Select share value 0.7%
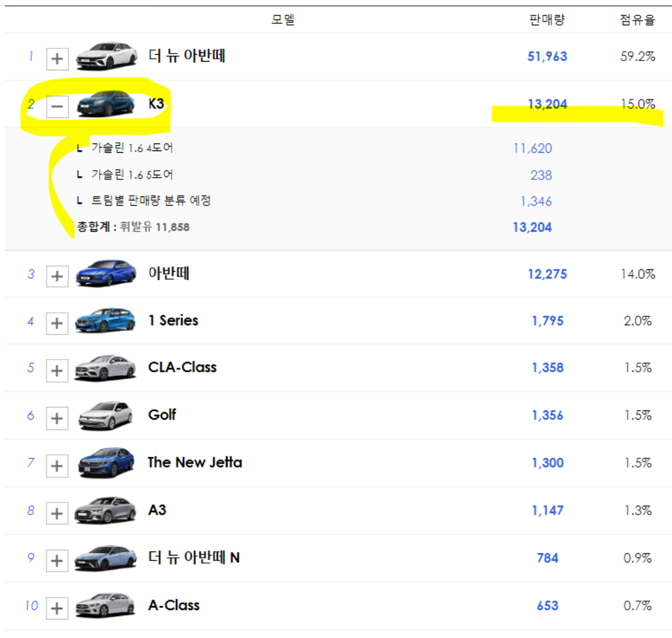 point(638,605)
